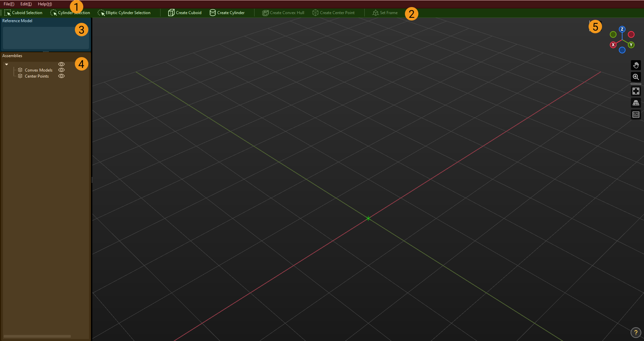Click the Create Cuboid tool
Screen dimensions: 644x341
click(185, 12)
